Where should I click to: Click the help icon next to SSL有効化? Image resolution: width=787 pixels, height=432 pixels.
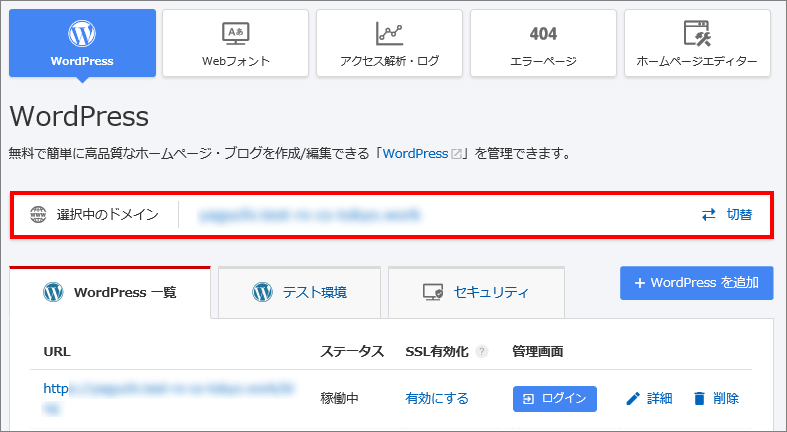[x=481, y=352]
